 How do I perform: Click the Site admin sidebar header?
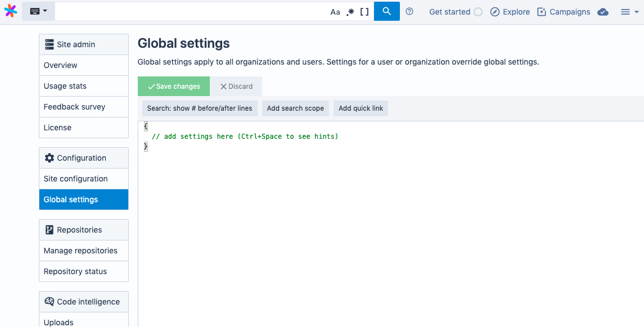click(x=84, y=44)
